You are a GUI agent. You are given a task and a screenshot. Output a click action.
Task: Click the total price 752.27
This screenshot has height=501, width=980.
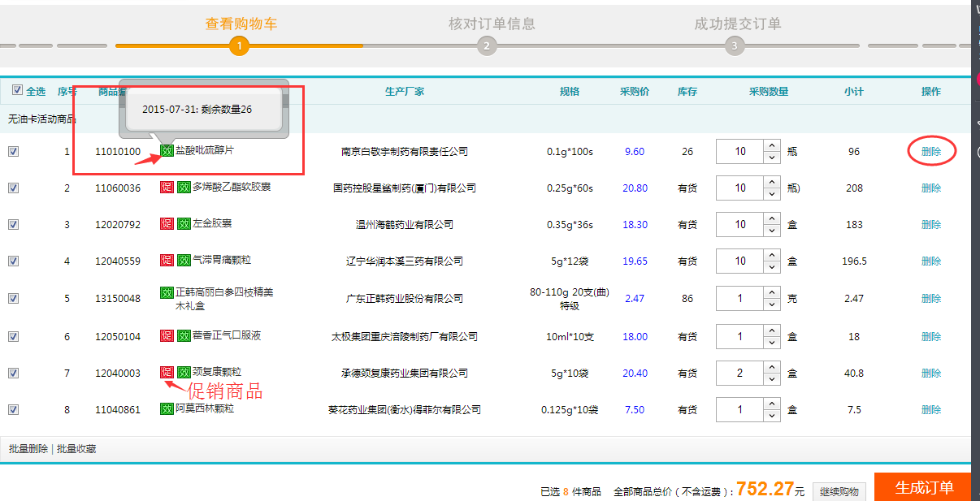765,489
